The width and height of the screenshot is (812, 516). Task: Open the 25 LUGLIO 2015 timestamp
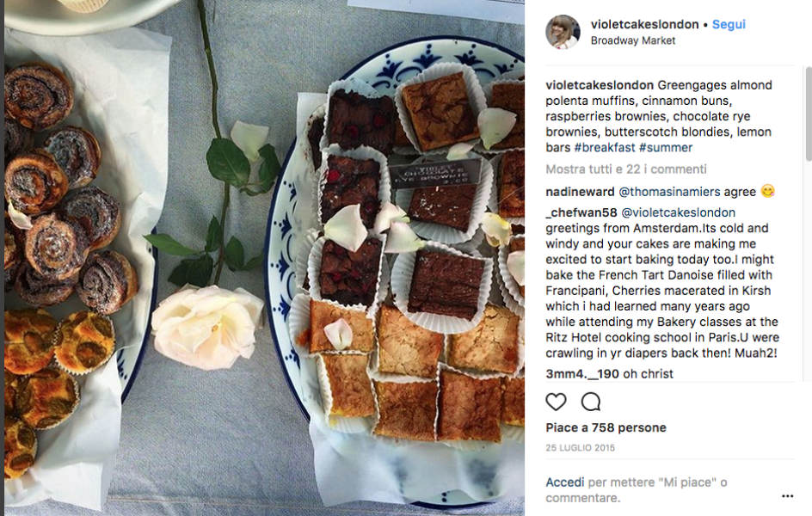tap(580, 448)
